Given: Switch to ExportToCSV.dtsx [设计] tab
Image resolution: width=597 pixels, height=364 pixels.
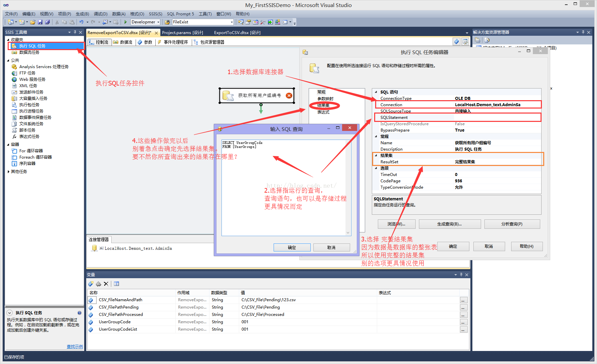Looking at the screenshot, I should (x=237, y=33).
